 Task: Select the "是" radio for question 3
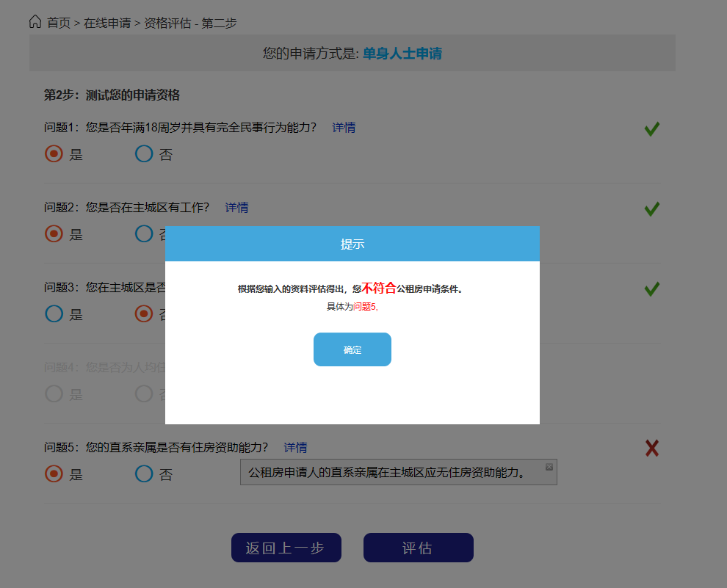tap(52, 313)
